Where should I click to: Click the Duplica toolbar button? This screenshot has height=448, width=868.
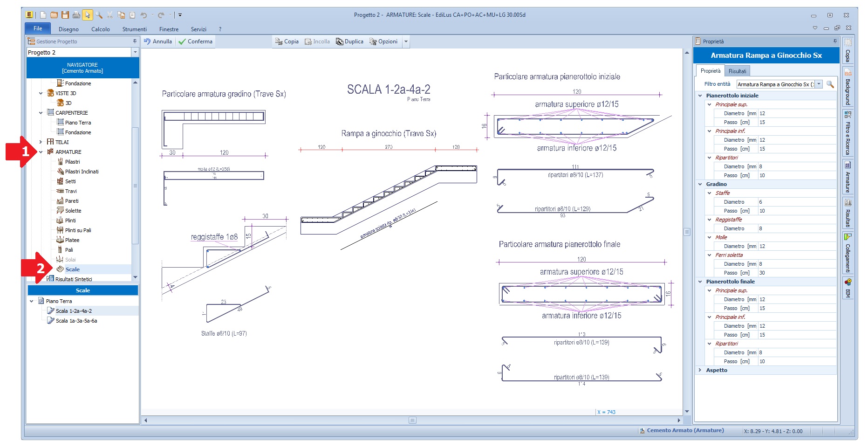coord(349,41)
